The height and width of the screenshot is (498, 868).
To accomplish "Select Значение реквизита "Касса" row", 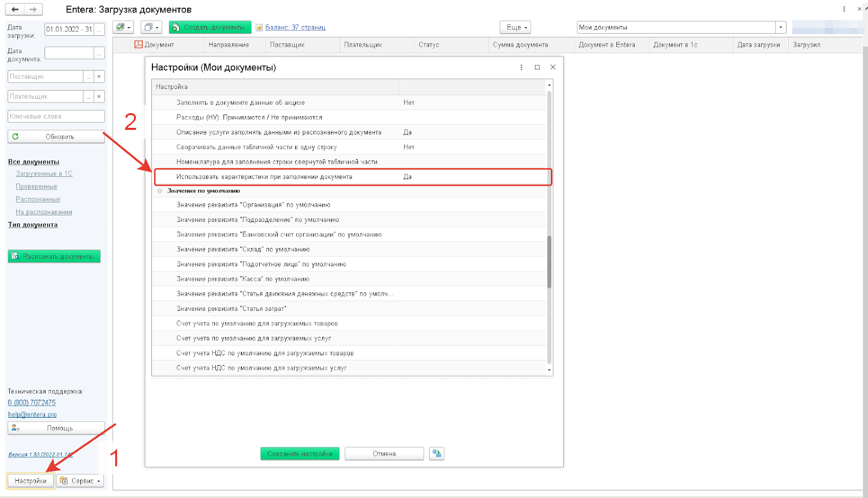I will [x=349, y=279].
